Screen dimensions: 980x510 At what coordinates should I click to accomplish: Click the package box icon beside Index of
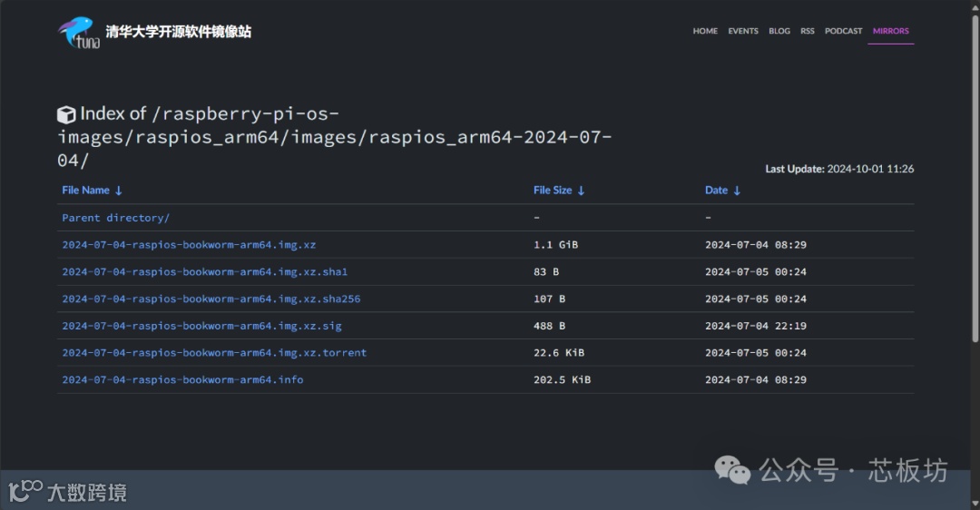66,114
